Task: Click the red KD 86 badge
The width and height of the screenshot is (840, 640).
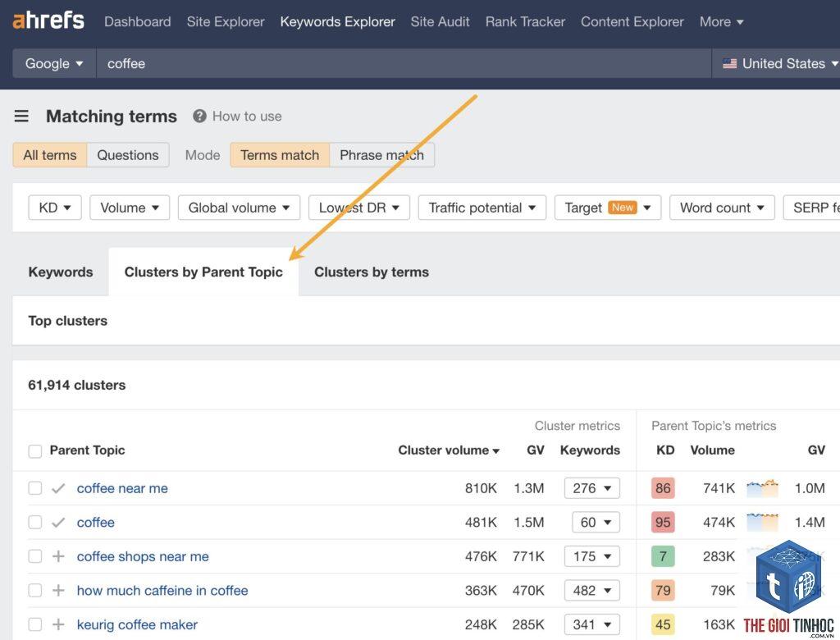Action: [x=663, y=488]
